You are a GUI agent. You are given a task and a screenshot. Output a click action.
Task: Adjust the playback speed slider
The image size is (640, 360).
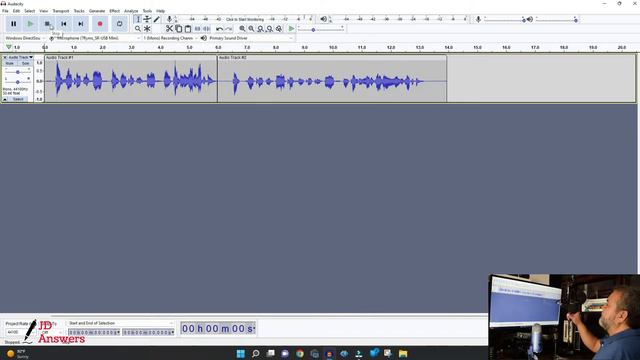pos(321,29)
